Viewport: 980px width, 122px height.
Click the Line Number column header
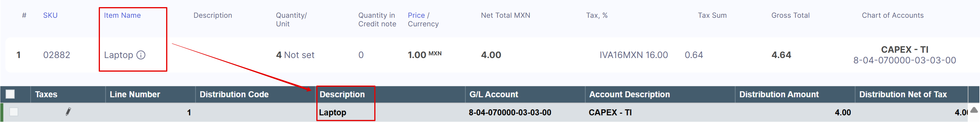pos(135,94)
